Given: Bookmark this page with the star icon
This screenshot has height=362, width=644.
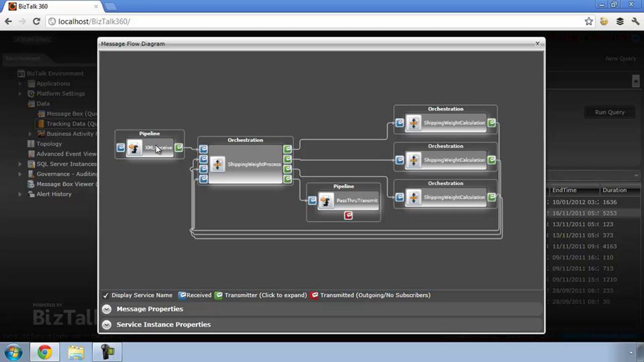Looking at the screenshot, I should (589, 21).
